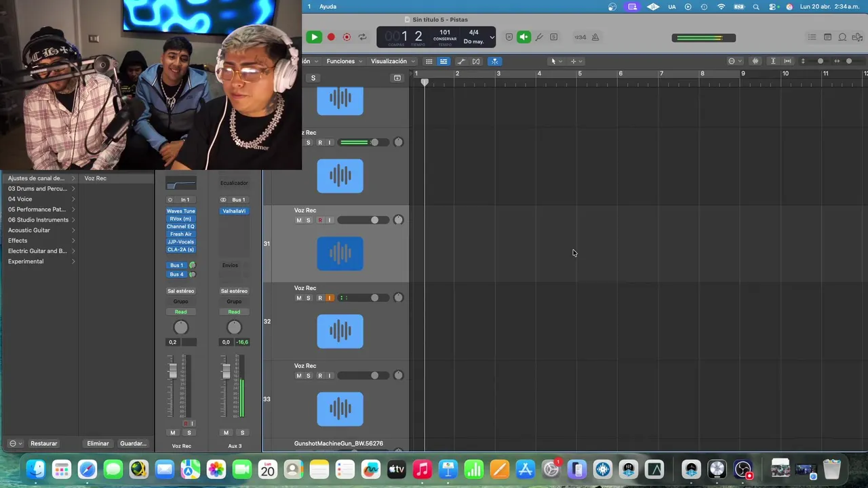
Task: Toggle the 1234 count-in button
Action: click(x=580, y=37)
